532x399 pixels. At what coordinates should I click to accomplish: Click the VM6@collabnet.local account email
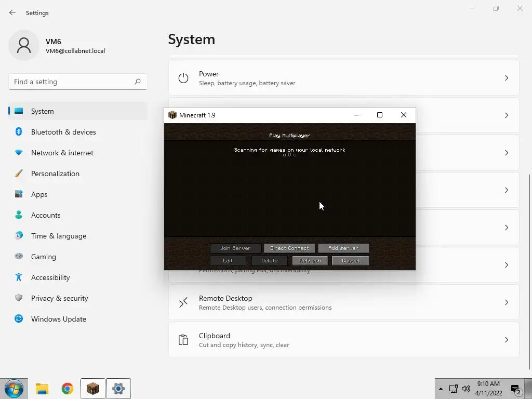(75, 51)
